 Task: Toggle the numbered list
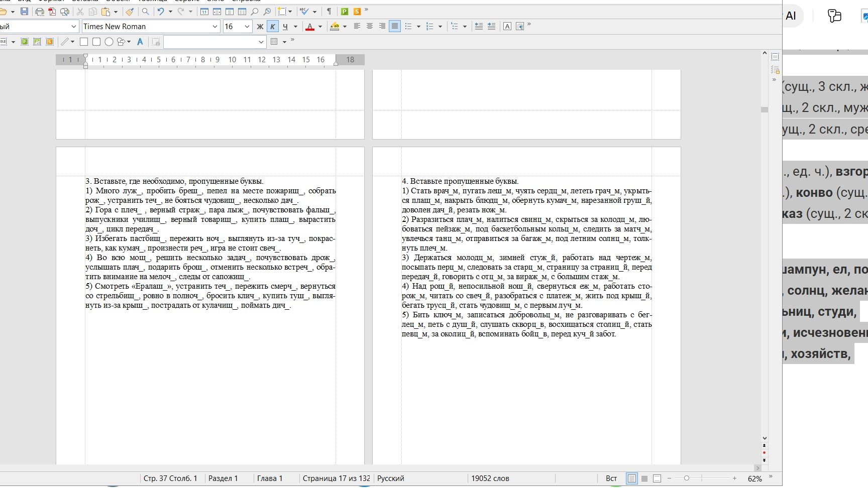tap(429, 27)
